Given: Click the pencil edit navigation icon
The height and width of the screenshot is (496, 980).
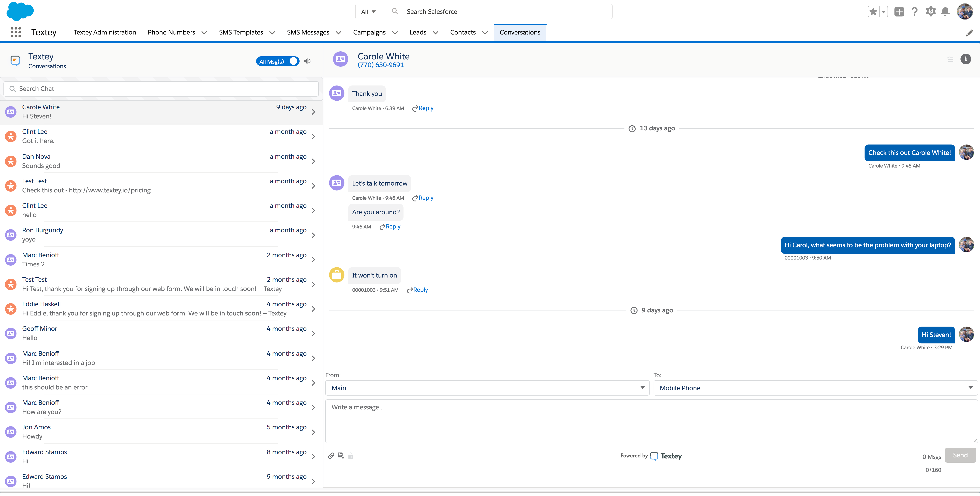Looking at the screenshot, I should (x=969, y=33).
